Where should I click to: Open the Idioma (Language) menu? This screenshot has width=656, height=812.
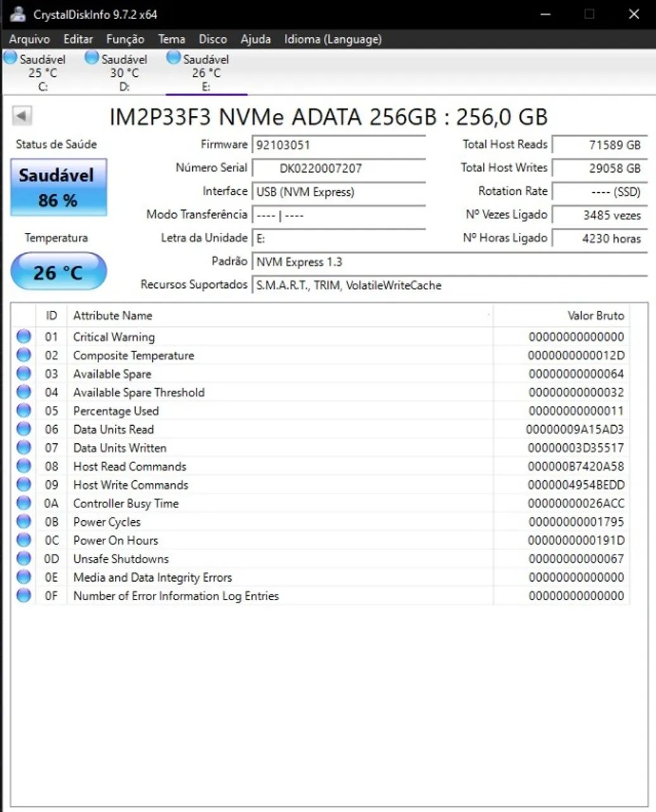[333, 39]
